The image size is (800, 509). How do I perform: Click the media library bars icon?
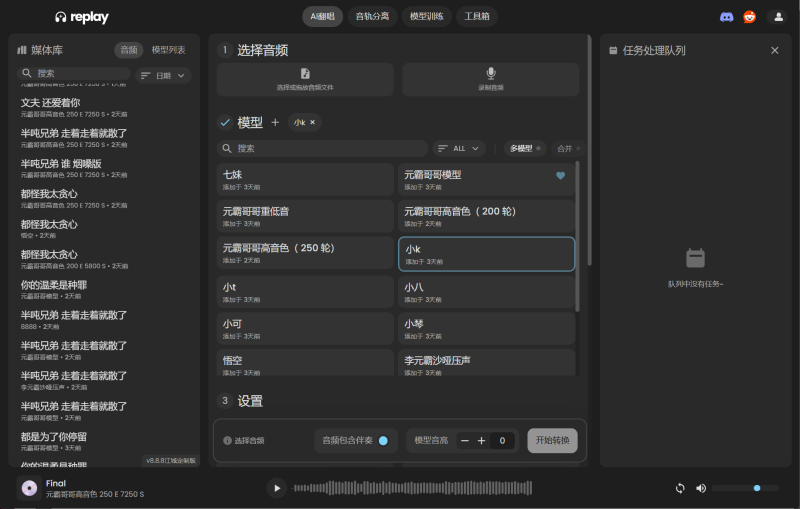click(21, 50)
